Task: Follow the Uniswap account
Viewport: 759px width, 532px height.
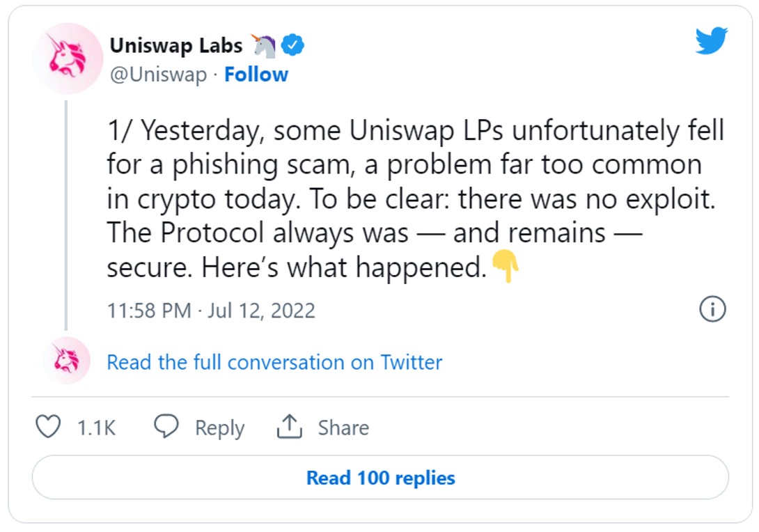Action: click(256, 74)
